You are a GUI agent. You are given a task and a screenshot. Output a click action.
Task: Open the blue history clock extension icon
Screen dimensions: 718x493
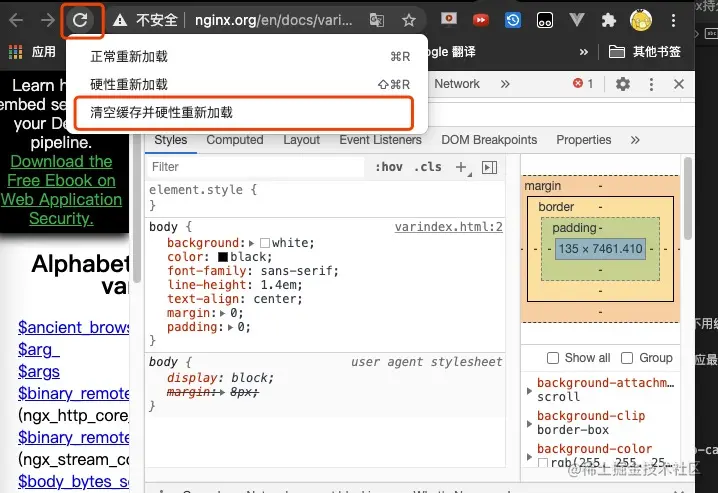[x=513, y=20]
